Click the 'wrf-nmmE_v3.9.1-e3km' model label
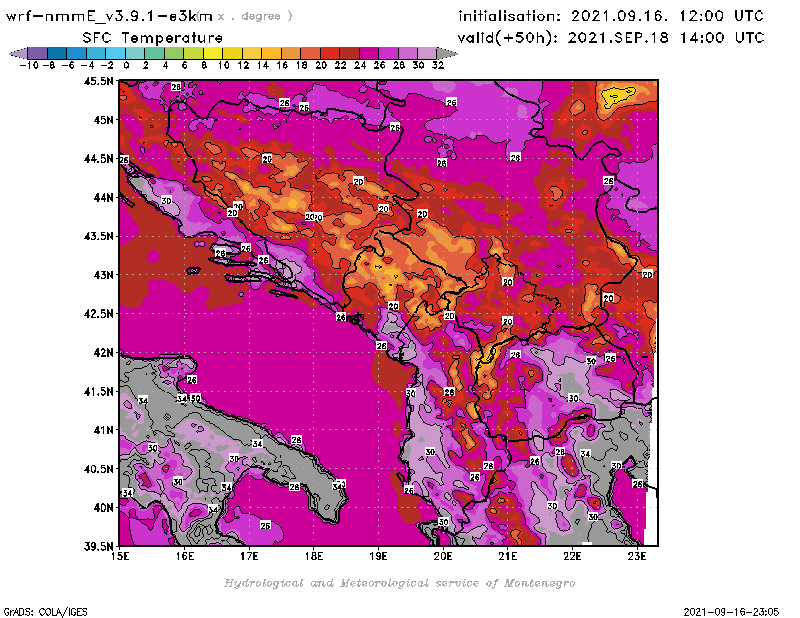Viewport: 800px width, 618px height. point(109,16)
